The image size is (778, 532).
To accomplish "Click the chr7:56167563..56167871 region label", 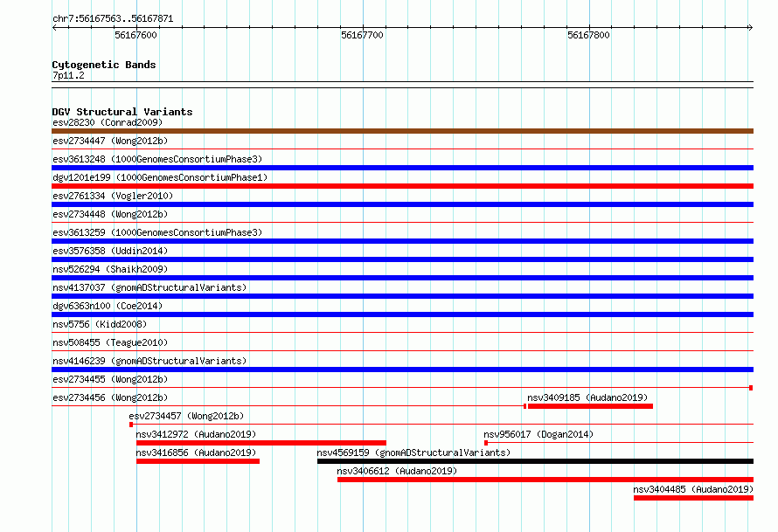I will click(113, 19).
